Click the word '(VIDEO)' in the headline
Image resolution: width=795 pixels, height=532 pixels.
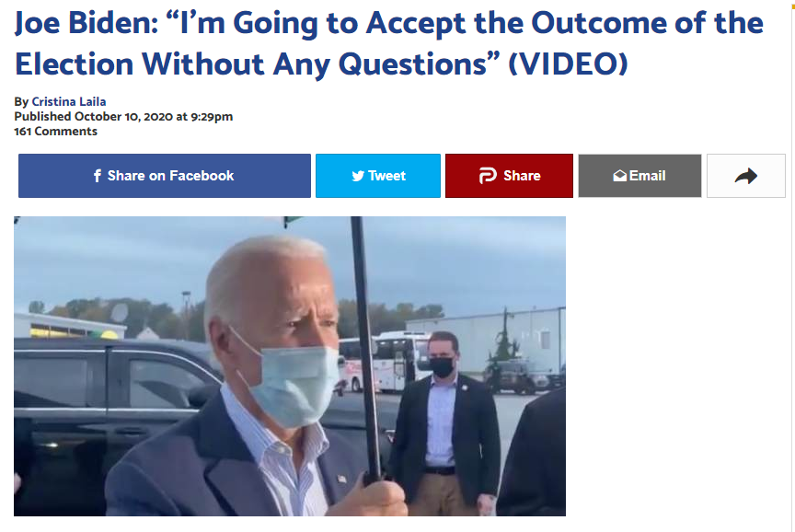click(x=568, y=64)
